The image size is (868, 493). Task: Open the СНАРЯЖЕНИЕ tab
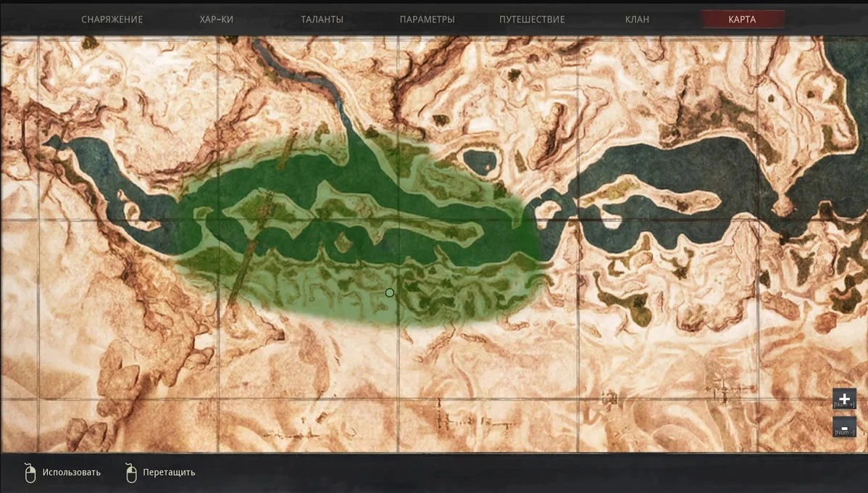pyautogui.click(x=112, y=20)
